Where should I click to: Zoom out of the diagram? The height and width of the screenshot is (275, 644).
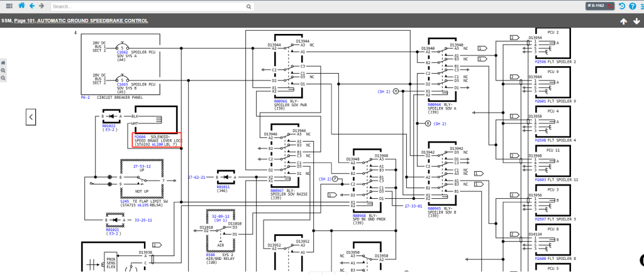pyautogui.click(x=3, y=77)
